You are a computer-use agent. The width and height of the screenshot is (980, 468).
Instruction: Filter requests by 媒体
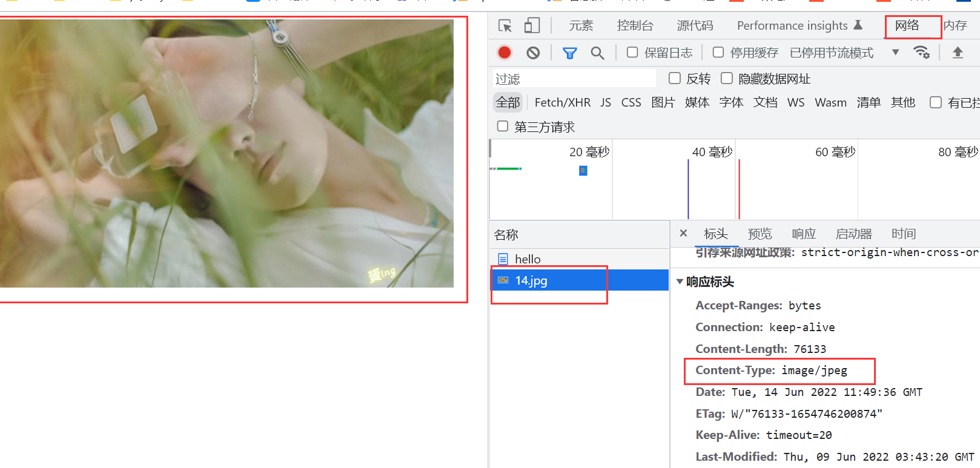coord(697,102)
